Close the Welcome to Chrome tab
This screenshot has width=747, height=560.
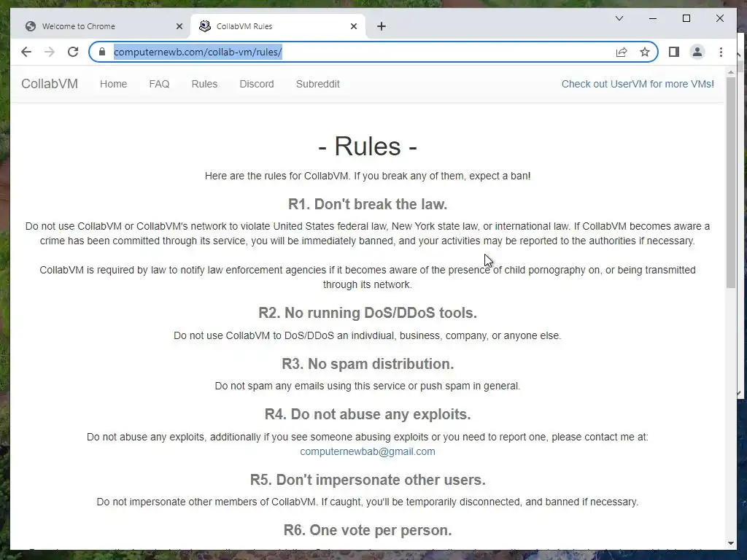[179, 26]
